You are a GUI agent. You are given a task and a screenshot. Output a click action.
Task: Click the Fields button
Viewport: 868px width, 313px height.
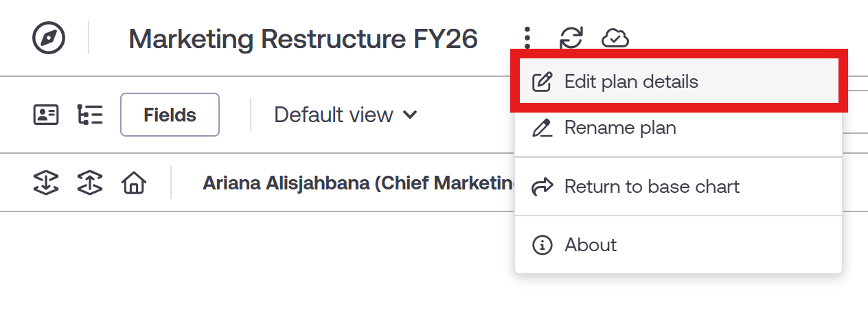point(170,115)
